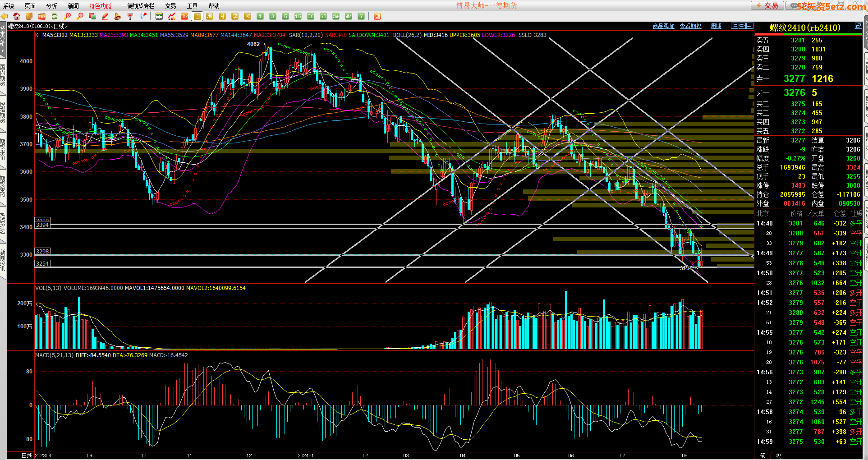The height and width of the screenshot is (460, 868).
Task: Open the 特色功能 menu
Action: click(100, 6)
